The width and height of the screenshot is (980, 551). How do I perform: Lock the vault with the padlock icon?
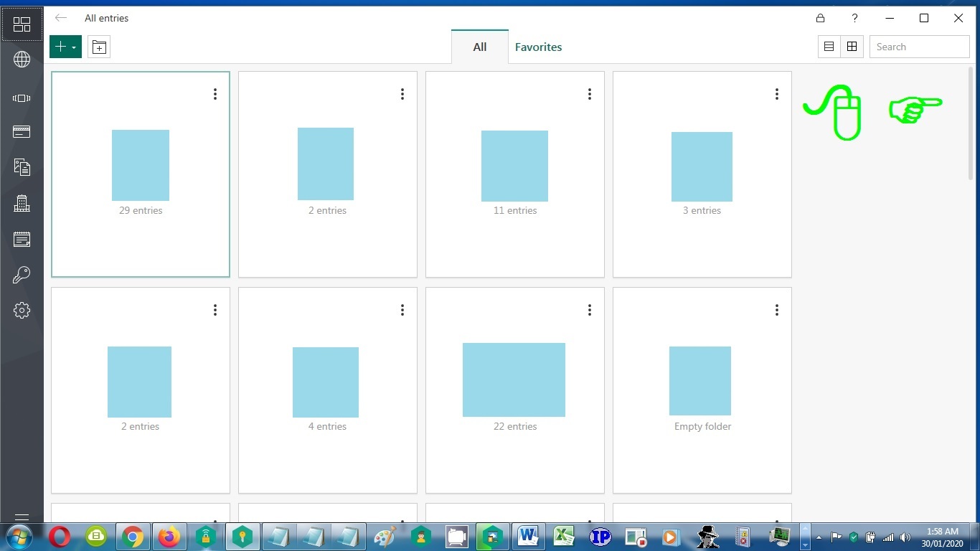(820, 18)
